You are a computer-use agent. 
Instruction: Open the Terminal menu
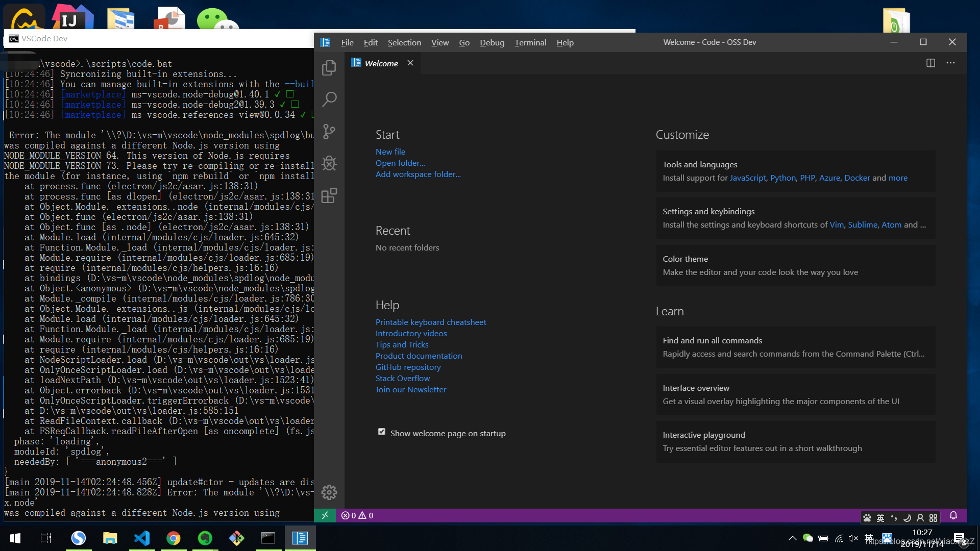point(530,42)
